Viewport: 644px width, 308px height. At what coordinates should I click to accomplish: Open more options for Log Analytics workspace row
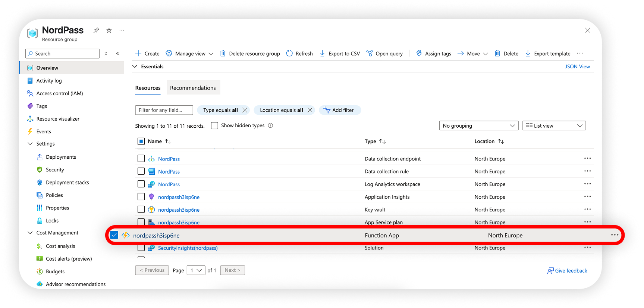point(587,184)
